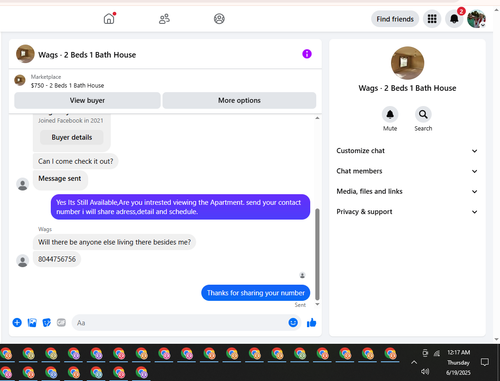Attach a photo file icon
Screen dimensions: 500x381
click(x=32, y=323)
